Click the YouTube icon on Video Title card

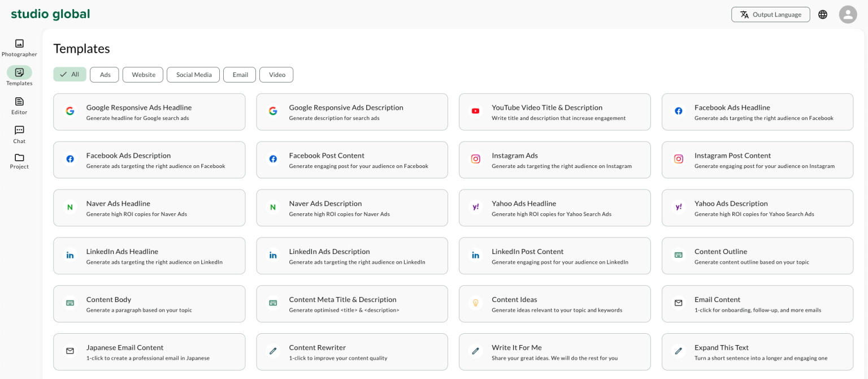[x=476, y=111]
